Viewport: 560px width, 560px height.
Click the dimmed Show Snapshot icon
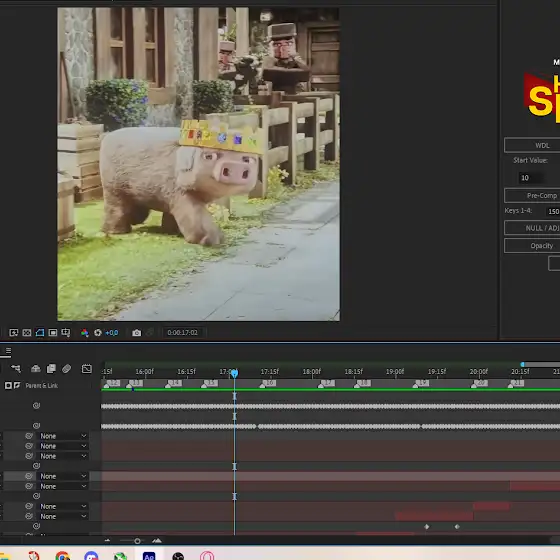click(x=150, y=332)
